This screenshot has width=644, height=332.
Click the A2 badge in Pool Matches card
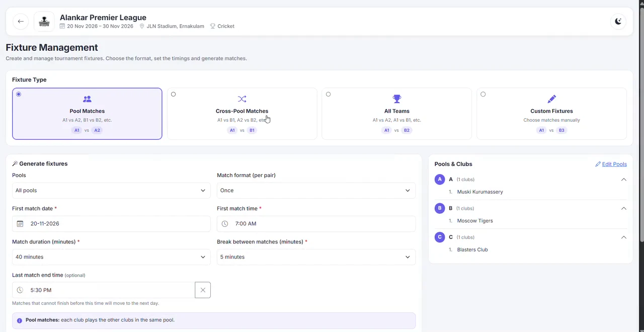(97, 130)
